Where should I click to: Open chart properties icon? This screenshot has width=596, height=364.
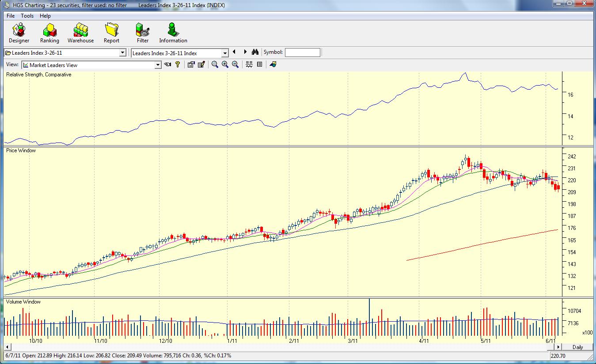tap(191, 64)
